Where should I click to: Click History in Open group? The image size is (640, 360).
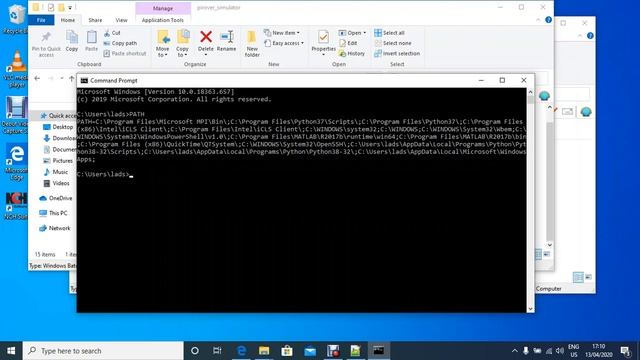pos(352,53)
